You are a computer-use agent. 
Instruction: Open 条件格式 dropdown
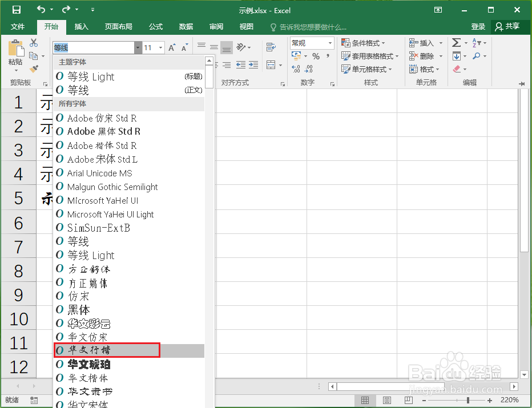(364, 43)
